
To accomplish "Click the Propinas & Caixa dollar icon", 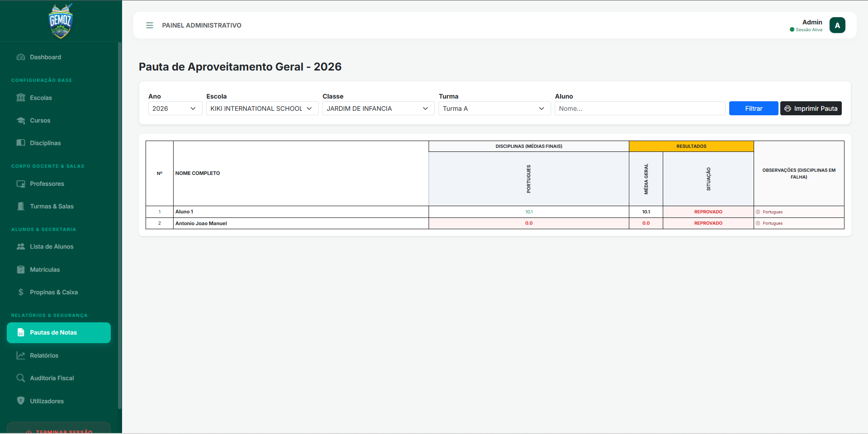I will point(21,292).
